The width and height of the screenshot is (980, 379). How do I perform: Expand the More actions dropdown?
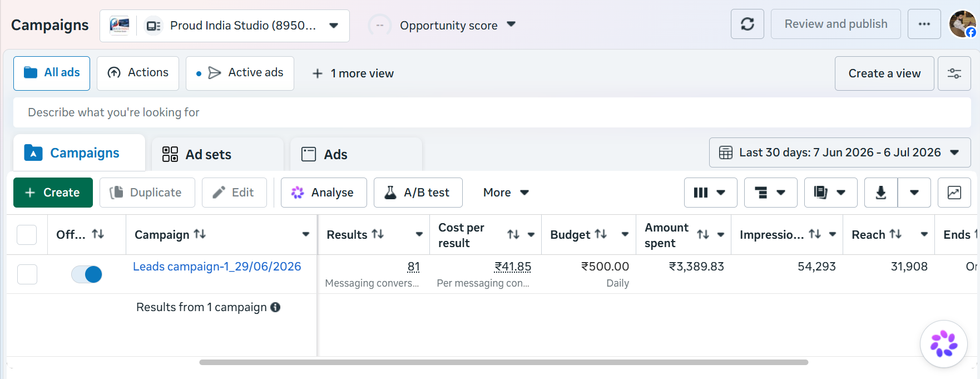(506, 193)
